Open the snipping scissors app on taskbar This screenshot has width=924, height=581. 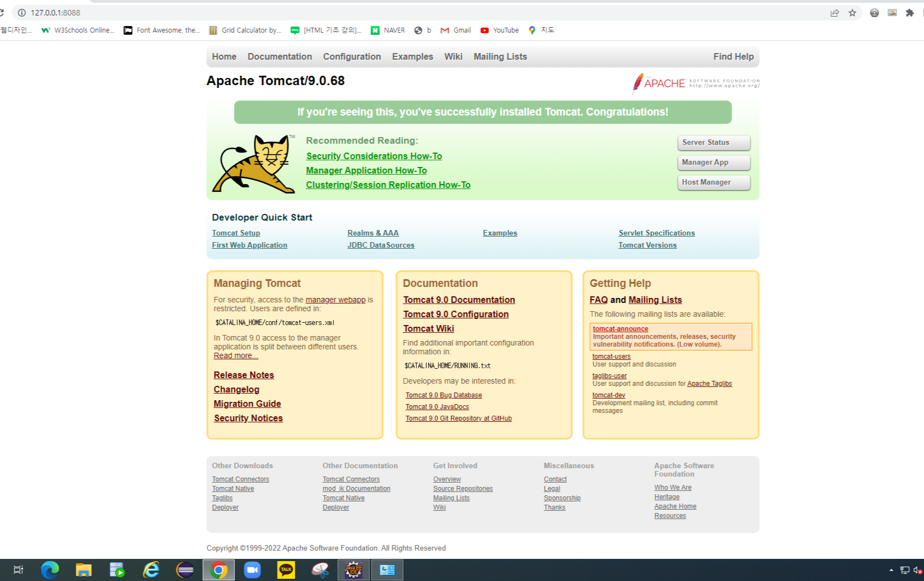(x=320, y=570)
